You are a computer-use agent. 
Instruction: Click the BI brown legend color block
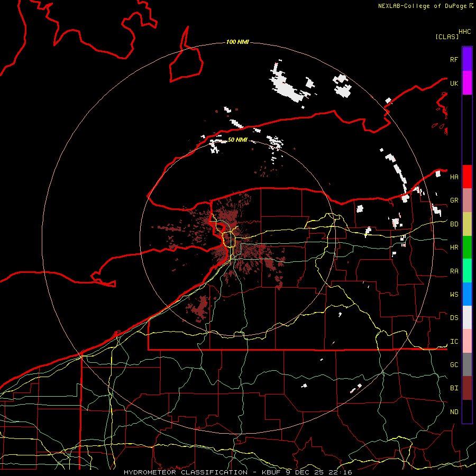[467, 388]
